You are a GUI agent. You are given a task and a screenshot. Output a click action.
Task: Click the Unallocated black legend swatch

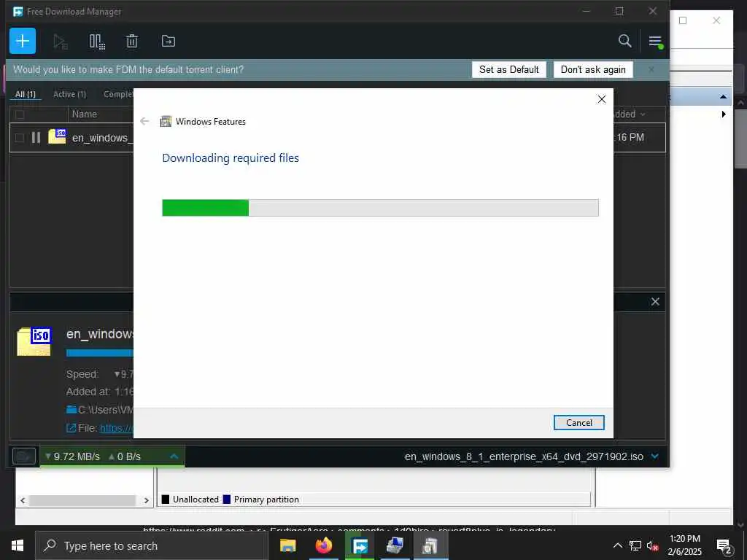166,499
